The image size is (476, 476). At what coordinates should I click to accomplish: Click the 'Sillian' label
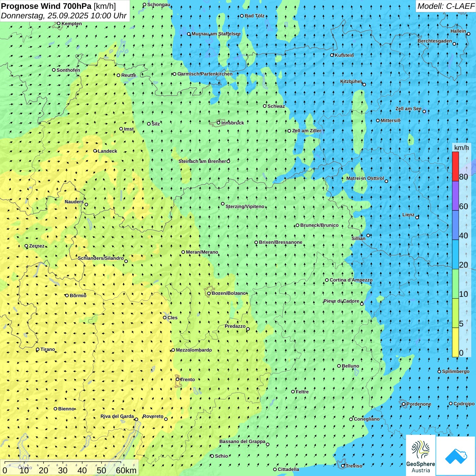click(358, 238)
